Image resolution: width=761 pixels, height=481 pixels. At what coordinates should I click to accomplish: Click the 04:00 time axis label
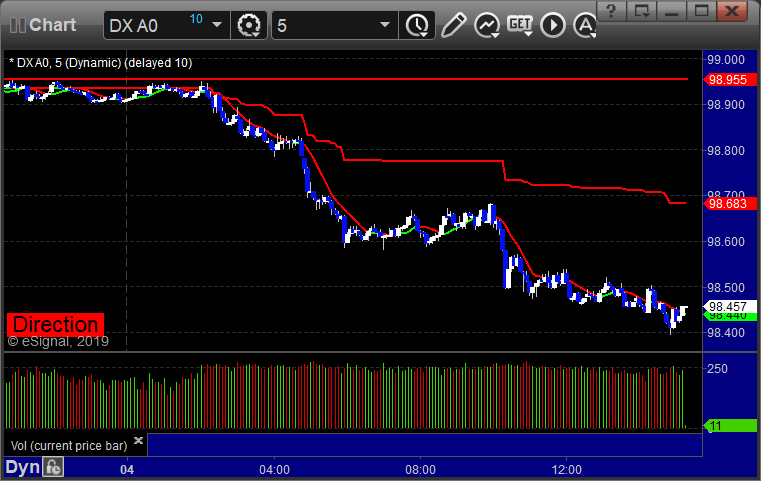tap(274, 470)
